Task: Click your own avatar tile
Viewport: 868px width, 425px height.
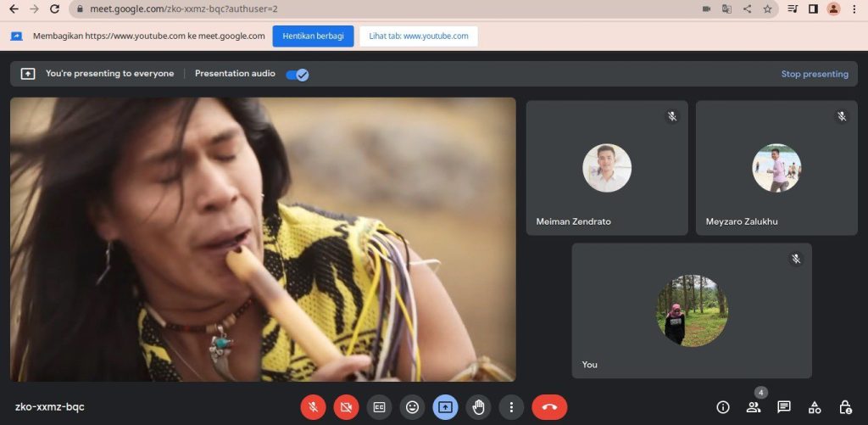Action: pyautogui.click(x=692, y=310)
